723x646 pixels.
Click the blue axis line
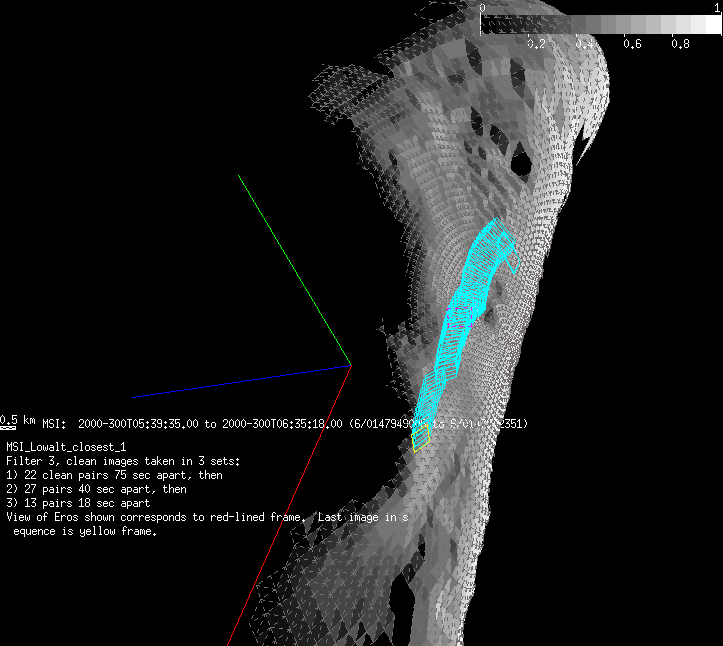[x=240, y=381]
